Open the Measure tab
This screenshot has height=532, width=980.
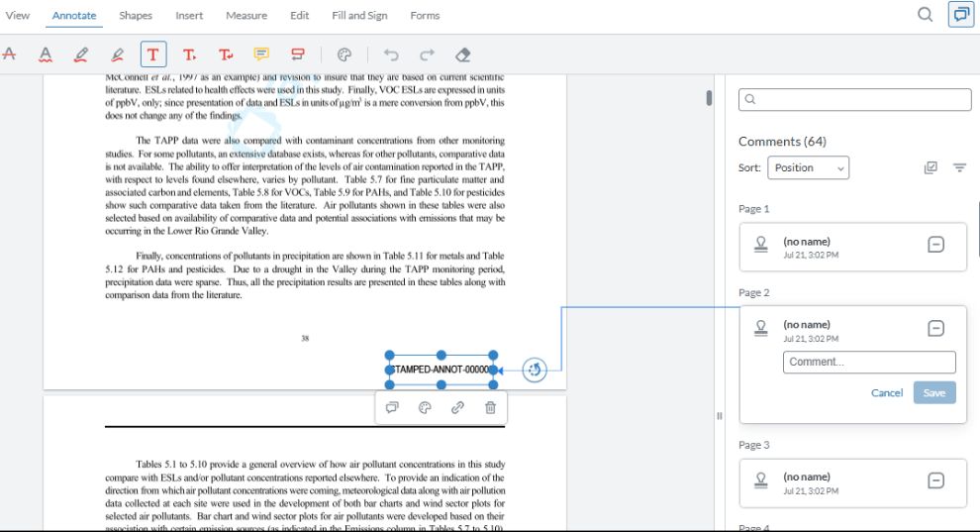(x=246, y=15)
